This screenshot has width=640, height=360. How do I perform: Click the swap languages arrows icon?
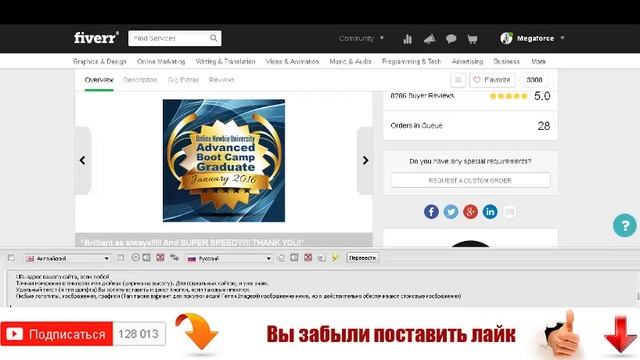(x=175, y=258)
